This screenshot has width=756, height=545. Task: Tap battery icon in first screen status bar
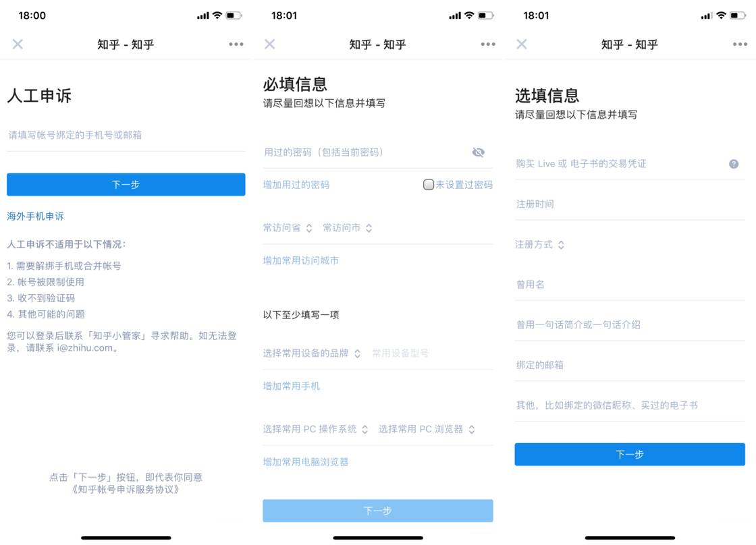point(234,16)
